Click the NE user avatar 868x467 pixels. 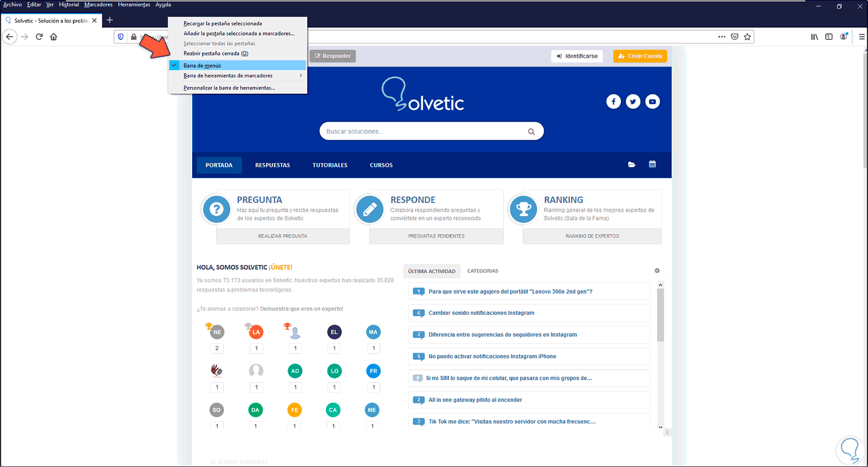click(x=217, y=332)
